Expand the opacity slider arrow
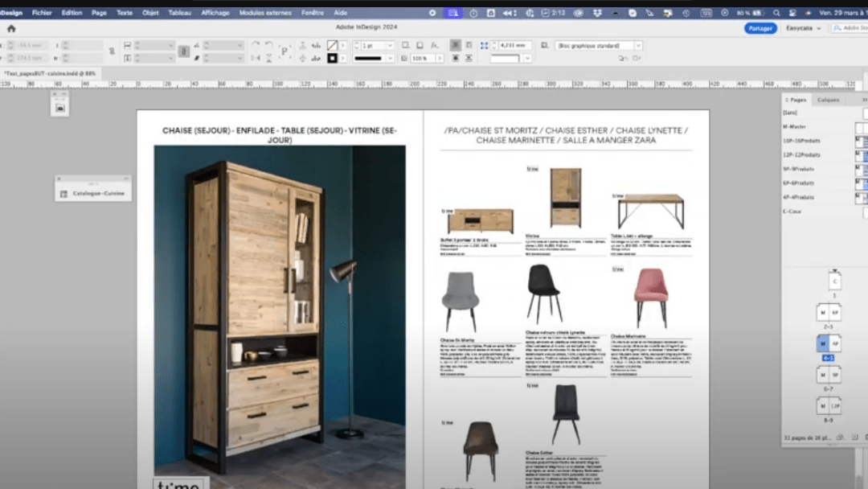This screenshot has height=489, width=868. point(440,58)
